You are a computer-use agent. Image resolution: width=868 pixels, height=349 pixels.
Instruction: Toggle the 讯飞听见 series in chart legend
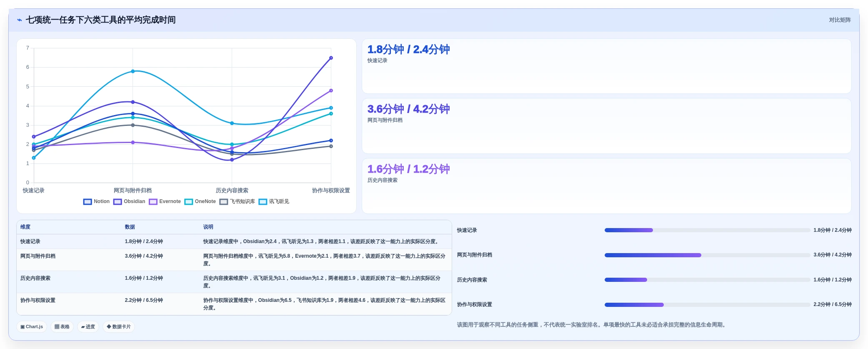coord(274,201)
